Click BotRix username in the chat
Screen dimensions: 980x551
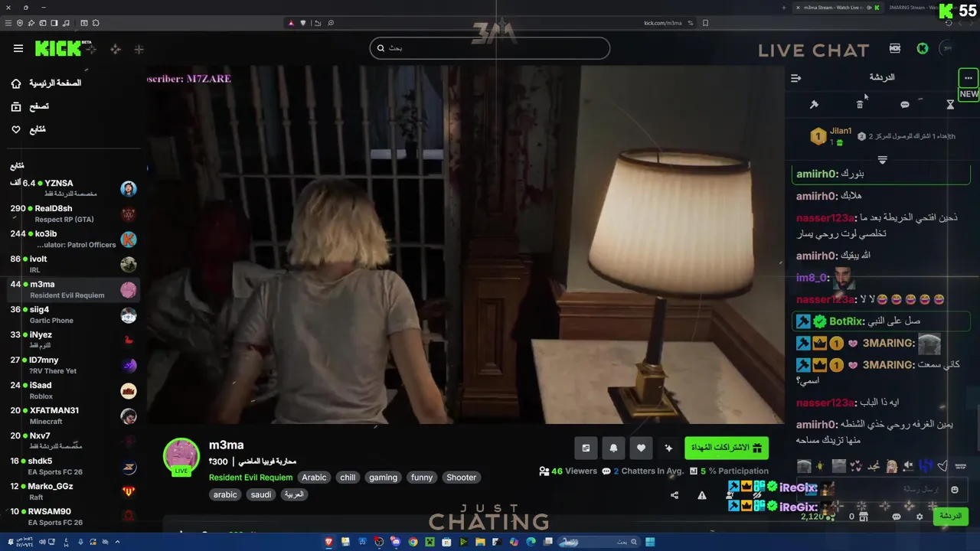pyautogui.click(x=847, y=321)
